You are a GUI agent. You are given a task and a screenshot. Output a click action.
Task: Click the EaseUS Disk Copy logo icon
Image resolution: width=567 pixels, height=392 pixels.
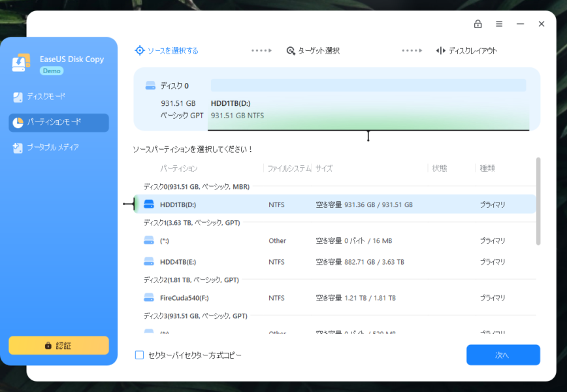(21, 63)
